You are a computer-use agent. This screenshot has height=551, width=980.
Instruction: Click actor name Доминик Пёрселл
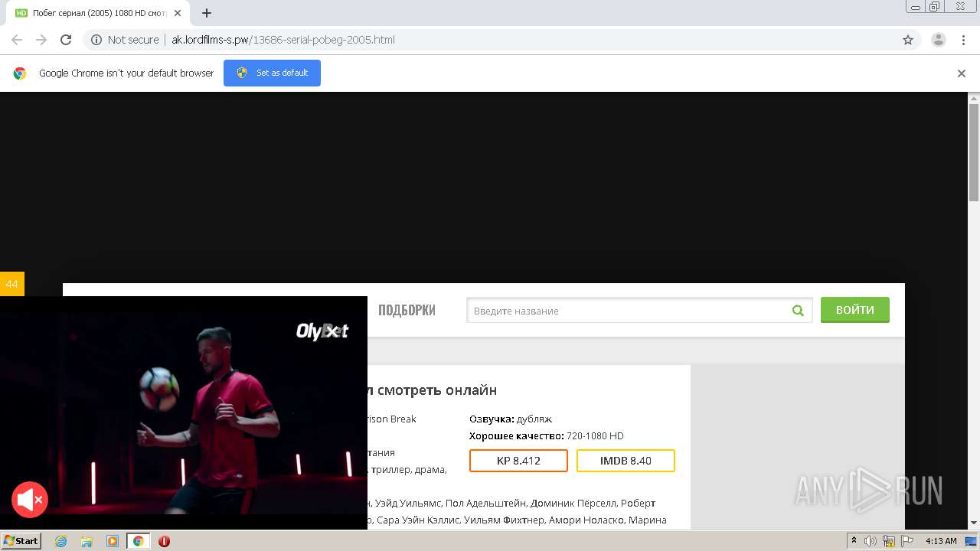[x=573, y=503]
